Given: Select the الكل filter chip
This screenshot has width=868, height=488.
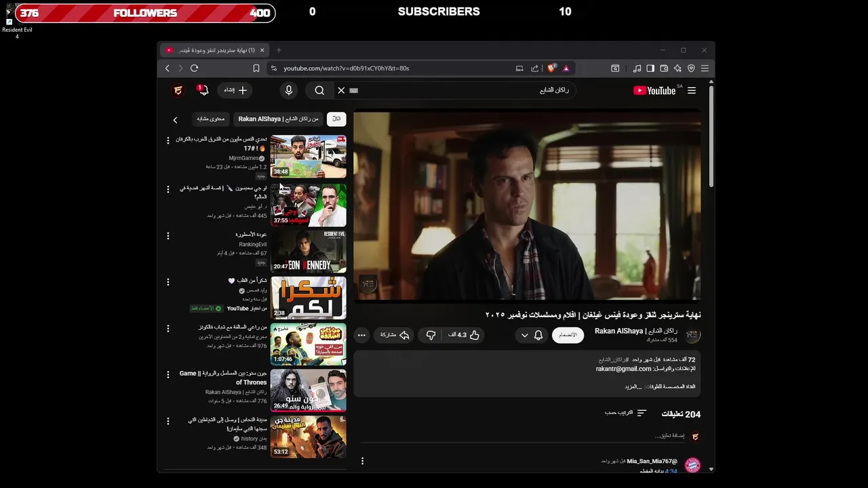Looking at the screenshot, I should pos(336,119).
